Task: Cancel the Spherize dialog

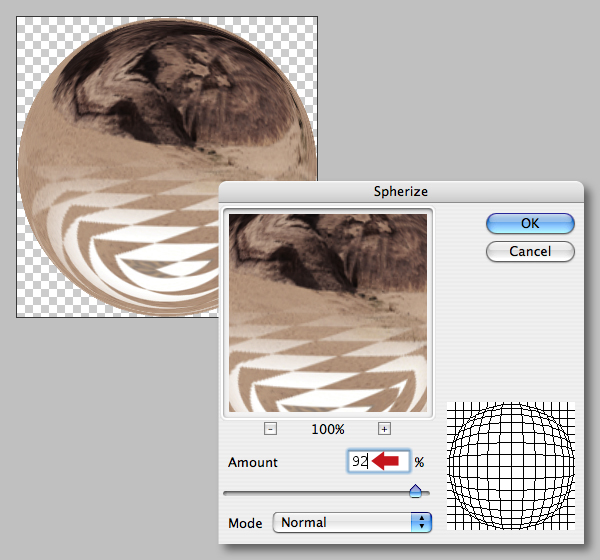Action: (x=530, y=251)
